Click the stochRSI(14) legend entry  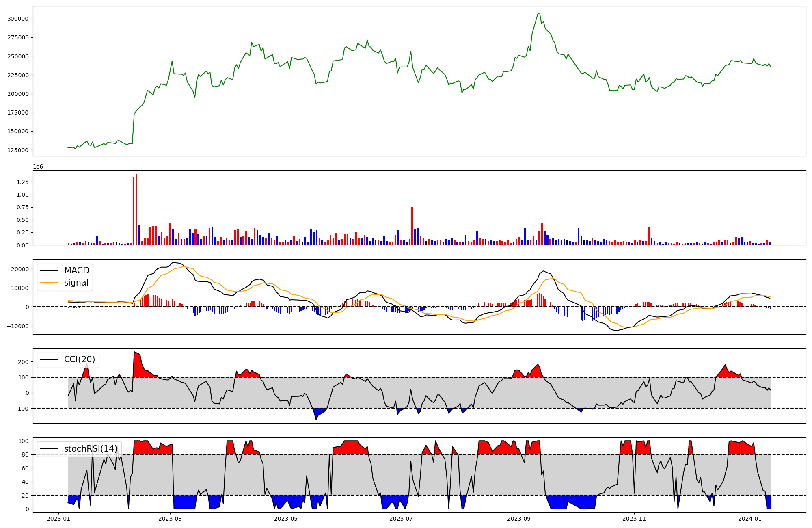tap(91, 449)
